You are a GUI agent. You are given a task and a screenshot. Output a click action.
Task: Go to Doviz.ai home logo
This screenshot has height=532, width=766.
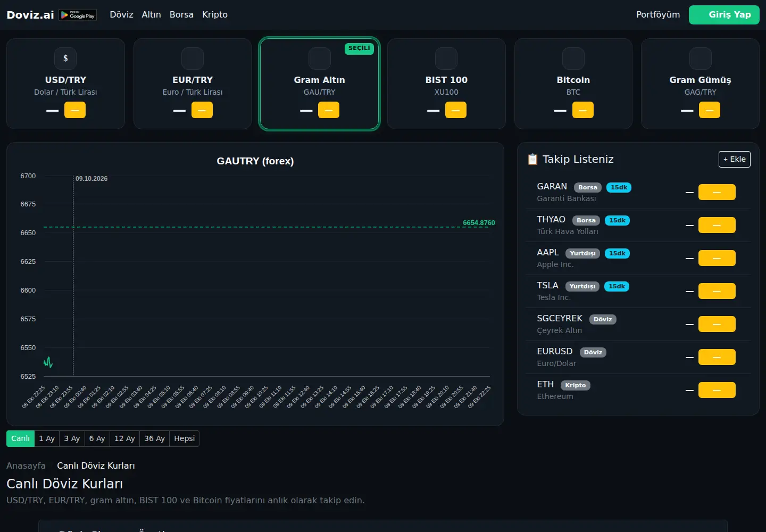point(30,15)
